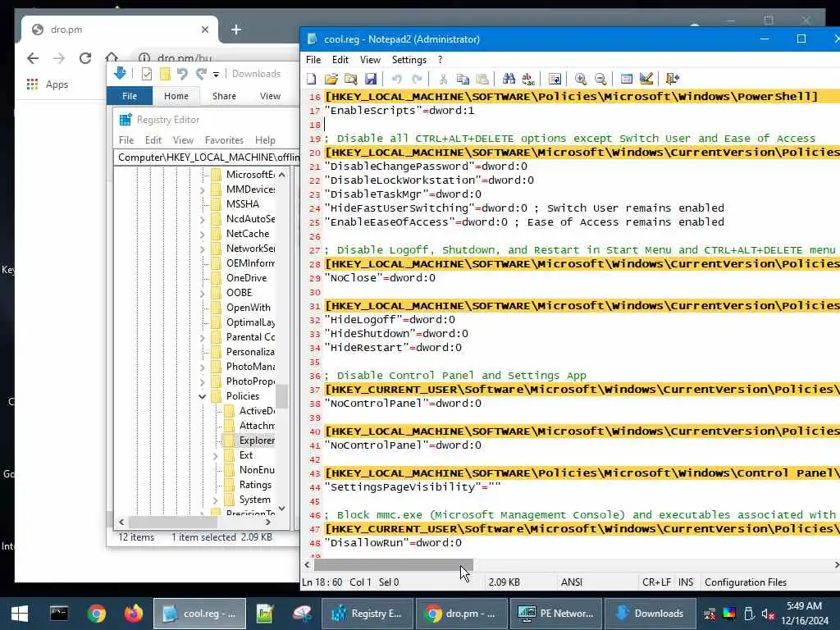Image resolution: width=840 pixels, height=630 pixels.
Task: Click the Redo icon in Notepad2 toolbar
Action: tap(417, 80)
